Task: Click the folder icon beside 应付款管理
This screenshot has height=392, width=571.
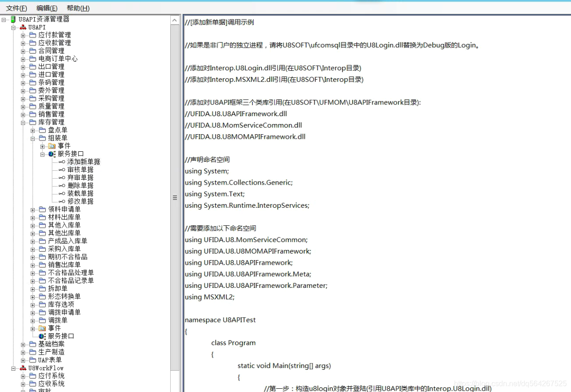Action: tap(32, 35)
